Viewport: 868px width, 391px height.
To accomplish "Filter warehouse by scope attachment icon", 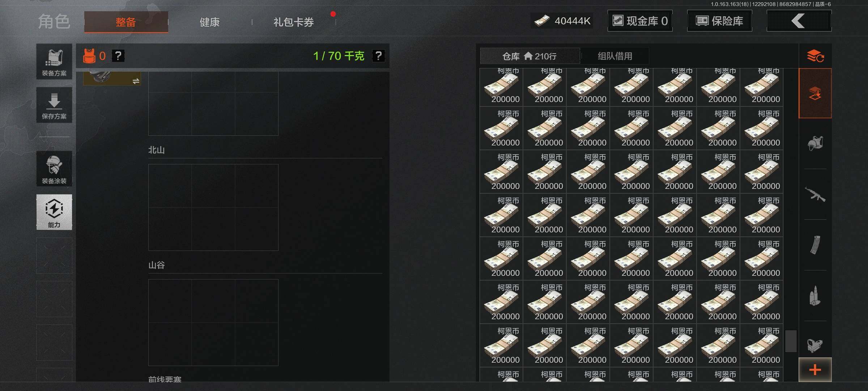I will (x=815, y=345).
